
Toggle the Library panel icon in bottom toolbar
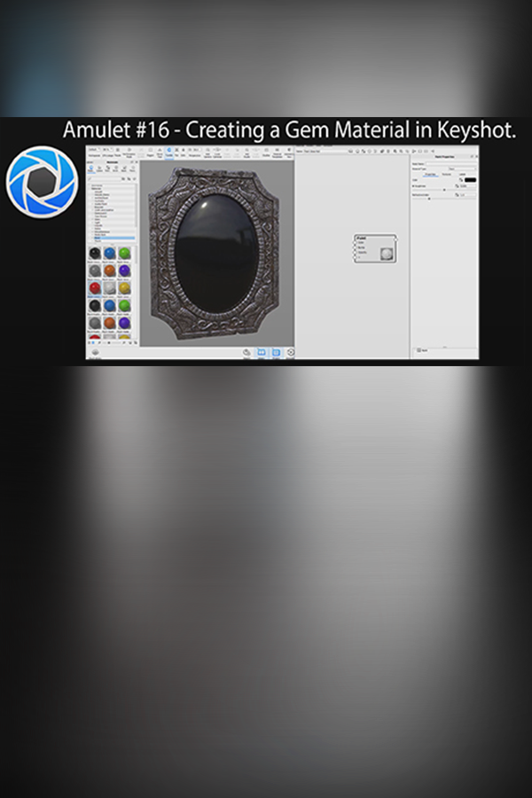(x=261, y=353)
